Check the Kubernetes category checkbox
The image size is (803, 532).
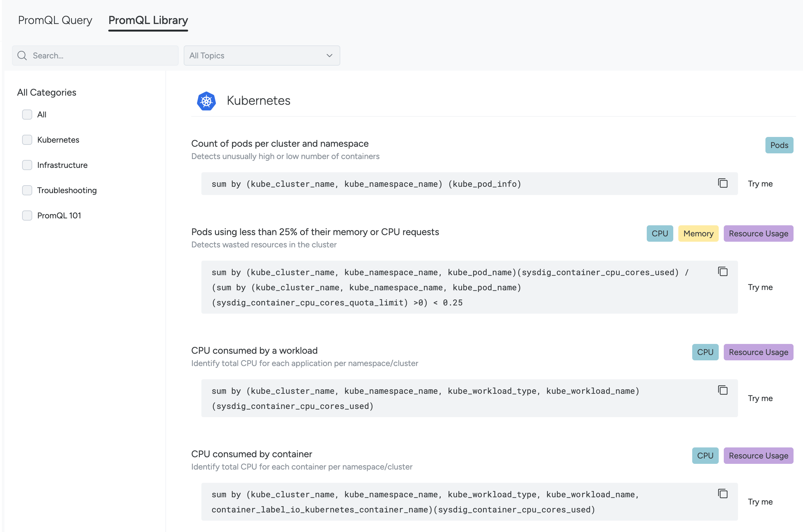coord(27,140)
